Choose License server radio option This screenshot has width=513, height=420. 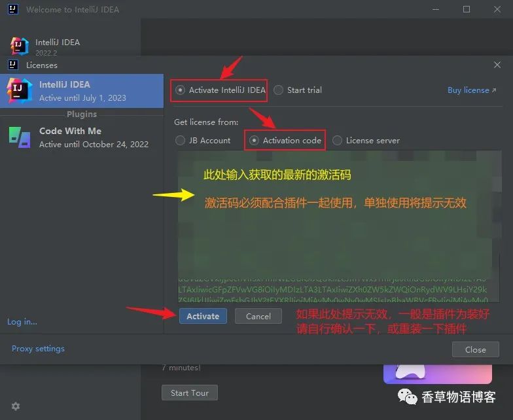338,140
